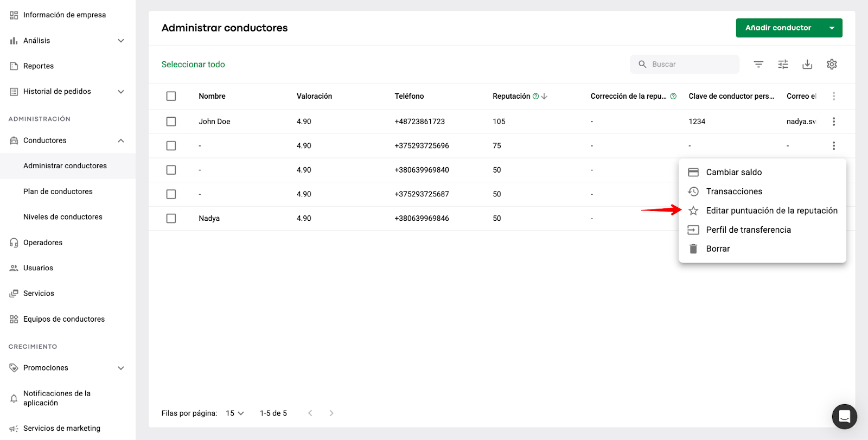Select Editar puntuación de la reputación
This screenshot has height=440, width=868.
pyautogui.click(x=762, y=211)
